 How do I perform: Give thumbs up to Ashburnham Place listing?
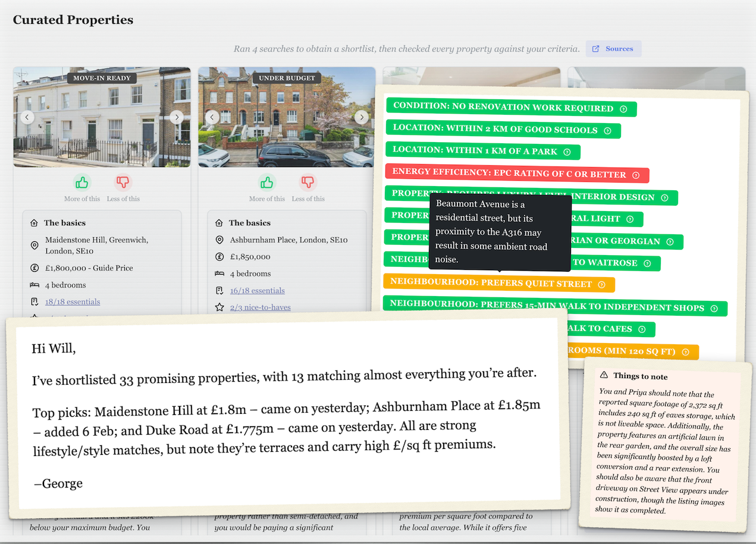click(267, 183)
